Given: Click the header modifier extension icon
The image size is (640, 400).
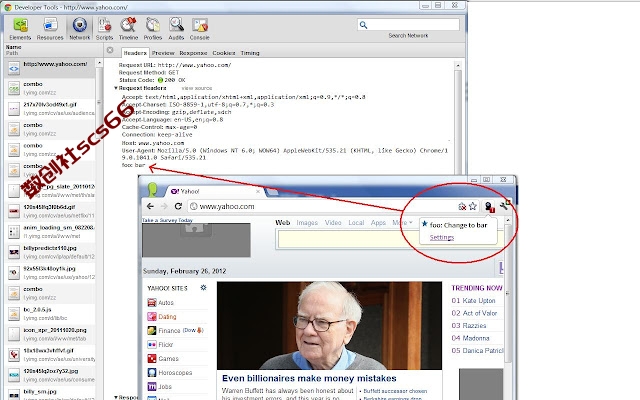Looking at the screenshot, I should tap(489, 207).
